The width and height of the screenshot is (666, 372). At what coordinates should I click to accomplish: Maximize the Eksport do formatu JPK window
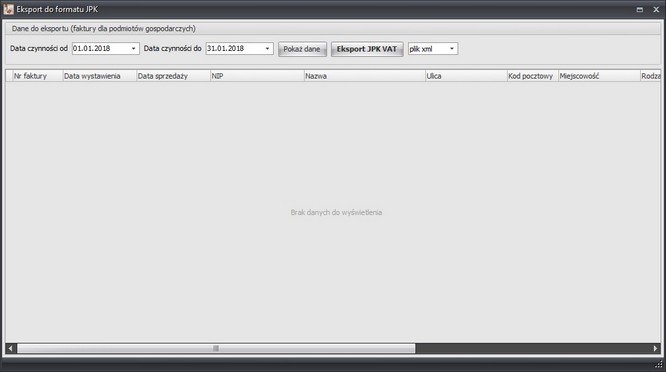640,9
